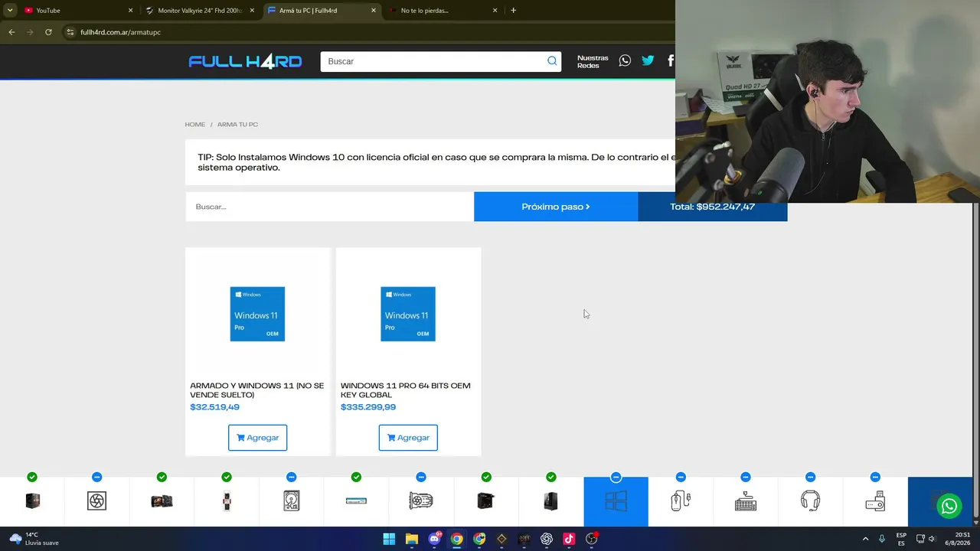
Task: Go to the Full H4rd logo homepage
Action: [245, 61]
